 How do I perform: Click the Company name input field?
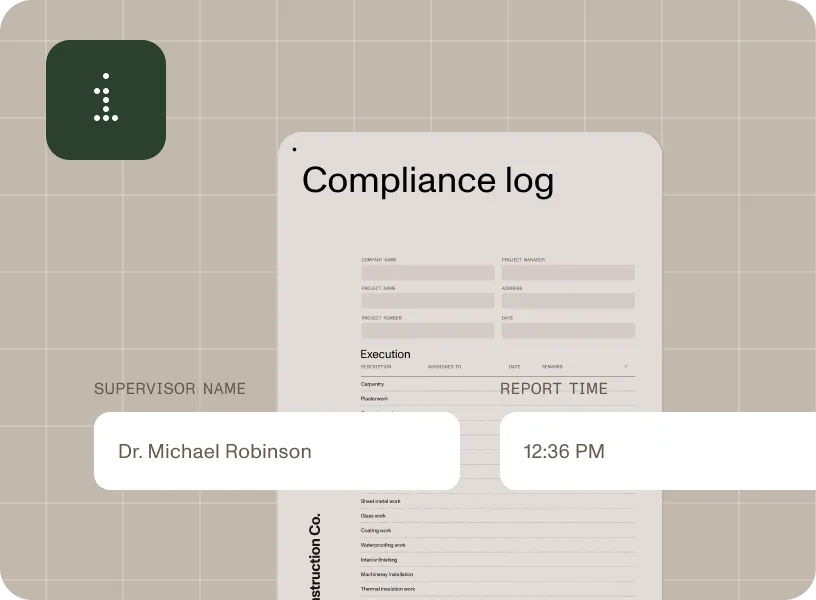tap(427, 272)
